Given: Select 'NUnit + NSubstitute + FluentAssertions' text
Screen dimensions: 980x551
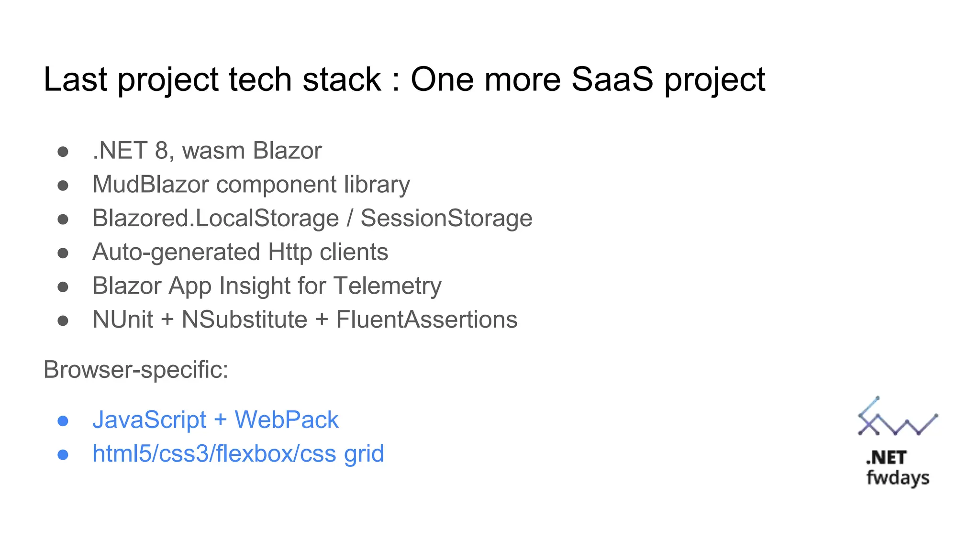Looking at the screenshot, I should pos(305,320).
